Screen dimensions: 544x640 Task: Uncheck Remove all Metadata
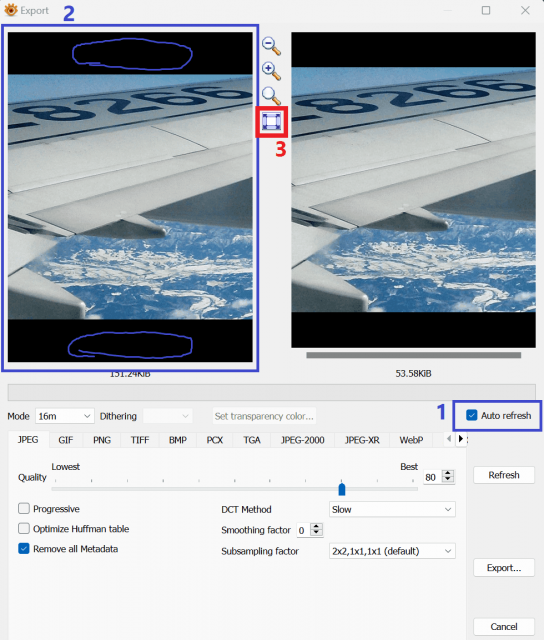(24, 549)
